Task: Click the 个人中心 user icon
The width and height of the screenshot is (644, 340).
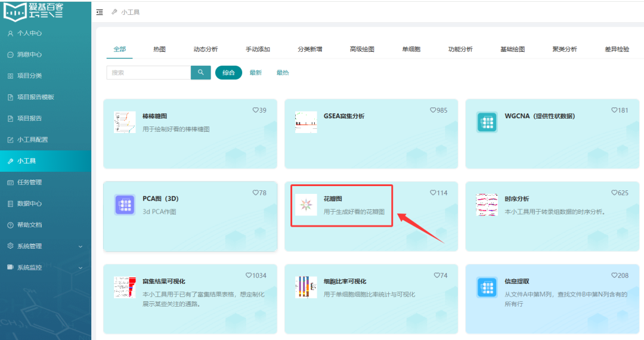Action: (x=10, y=33)
